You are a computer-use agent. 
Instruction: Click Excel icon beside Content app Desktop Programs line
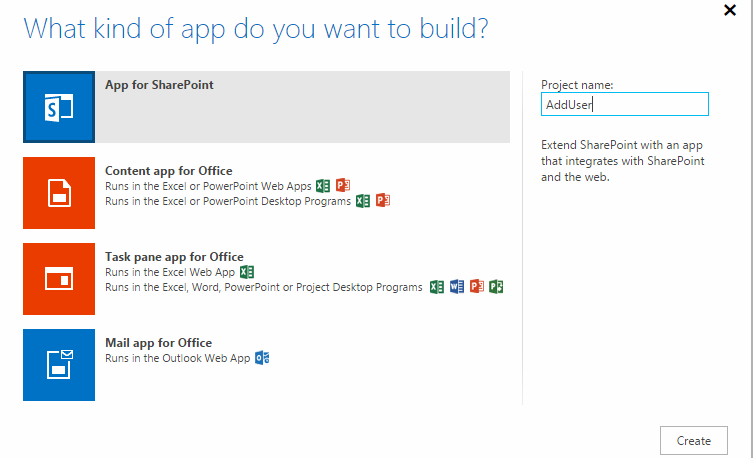362,201
